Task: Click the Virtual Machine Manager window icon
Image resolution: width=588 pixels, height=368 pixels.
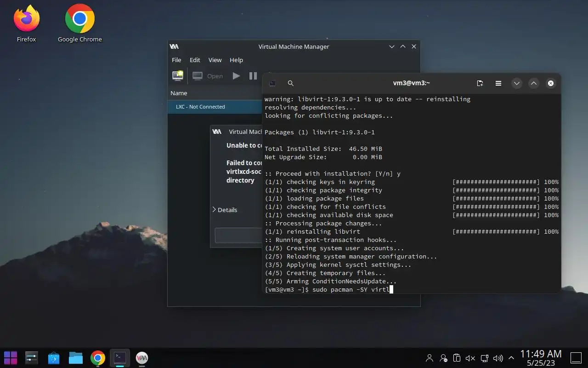Action: 174,46
